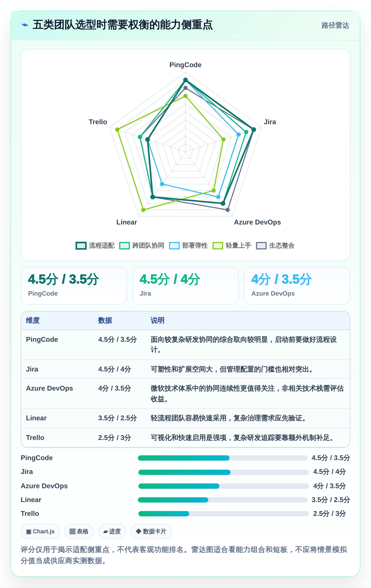The image size is (371, 588).
Task: Click the Azure DevOps radar axis label
Action: 257,222
